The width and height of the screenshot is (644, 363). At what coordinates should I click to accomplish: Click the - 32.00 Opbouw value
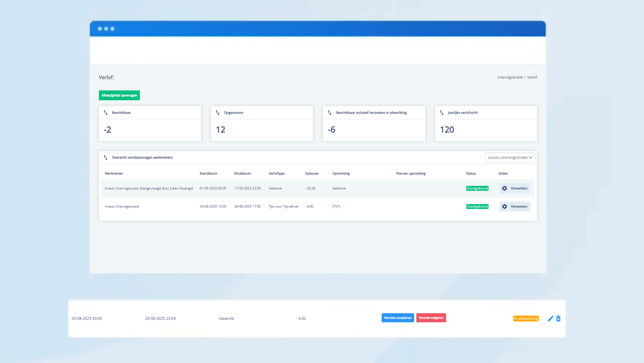point(310,189)
